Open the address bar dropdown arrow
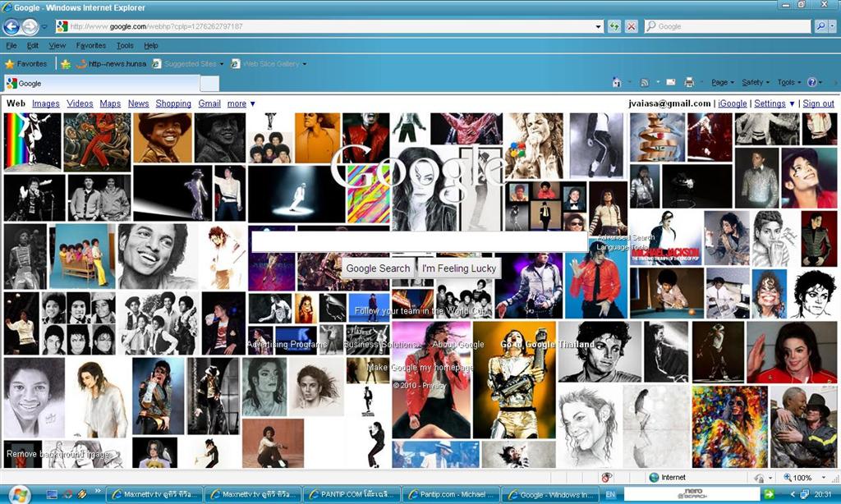 pos(598,26)
